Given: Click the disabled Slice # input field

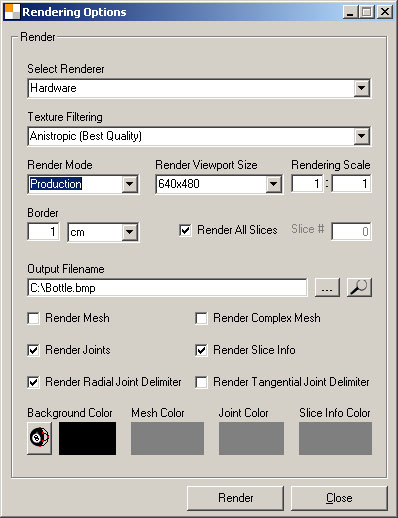Looking at the screenshot, I should point(351,232).
